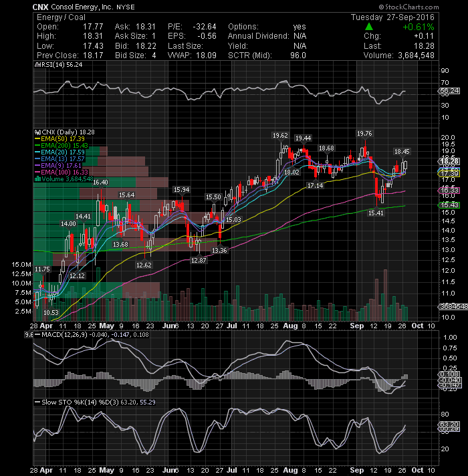The height and width of the screenshot is (476, 468).
Task: Click the yellow EMA(50) legend line swatch
Action: coord(37,139)
